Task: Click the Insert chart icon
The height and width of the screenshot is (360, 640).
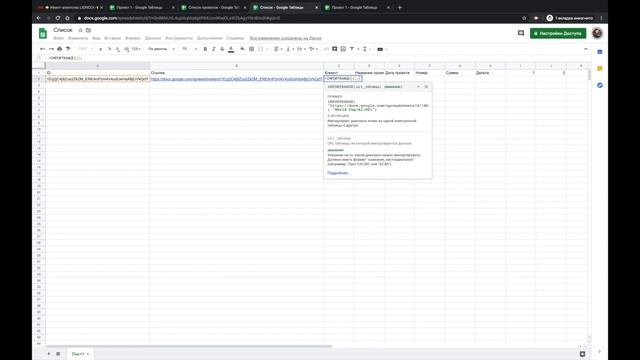Action: click(343, 49)
